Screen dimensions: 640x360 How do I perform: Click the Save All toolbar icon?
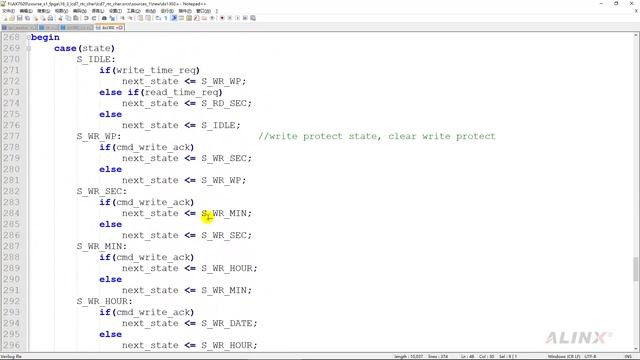point(27,18)
